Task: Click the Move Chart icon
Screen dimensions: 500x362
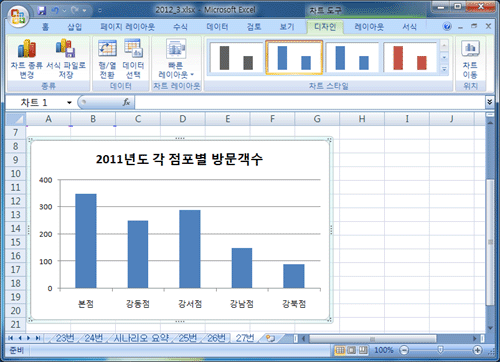Action: point(470,48)
